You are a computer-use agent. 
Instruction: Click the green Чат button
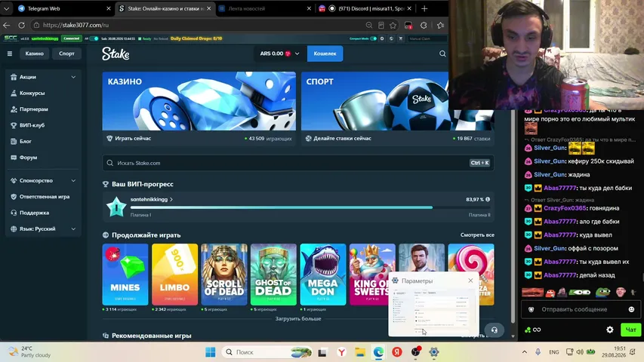[x=631, y=330]
